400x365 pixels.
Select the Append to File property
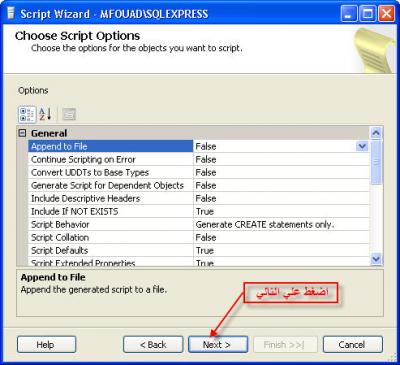(111, 146)
